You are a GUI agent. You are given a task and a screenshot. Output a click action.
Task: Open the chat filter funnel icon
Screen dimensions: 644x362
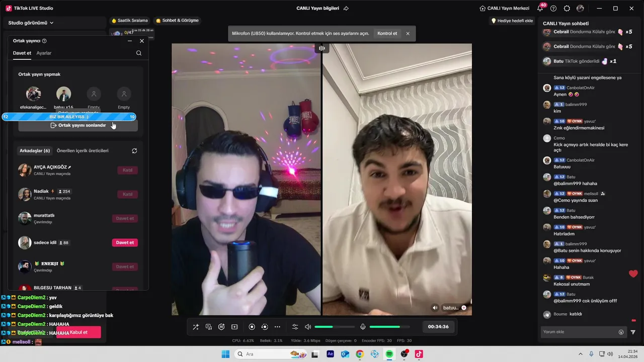pyautogui.click(x=633, y=332)
